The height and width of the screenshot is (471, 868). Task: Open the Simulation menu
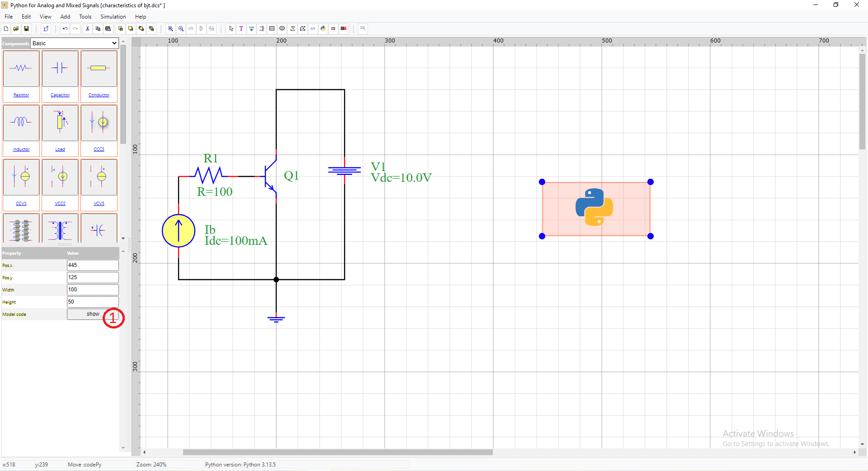pyautogui.click(x=113, y=17)
